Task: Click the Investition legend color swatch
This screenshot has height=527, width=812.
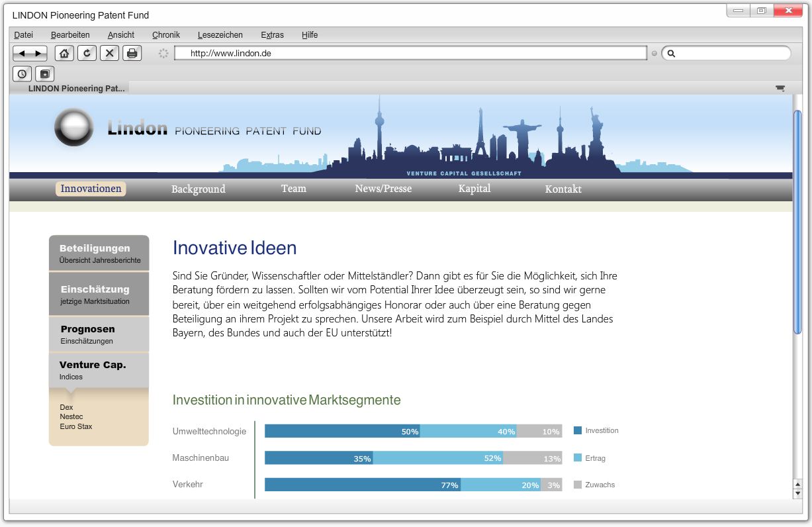Action: pos(578,430)
